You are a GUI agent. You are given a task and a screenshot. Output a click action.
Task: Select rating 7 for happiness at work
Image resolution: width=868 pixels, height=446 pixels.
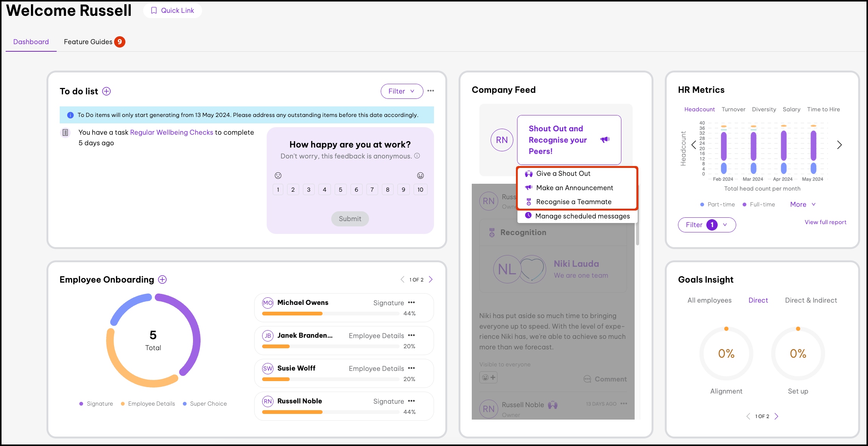[372, 189]
